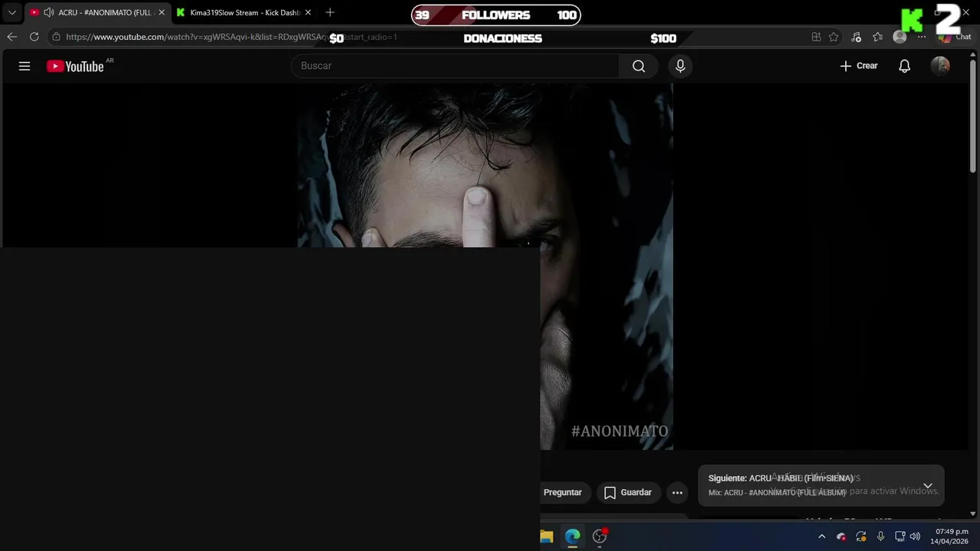
Task: Mute the ACRU tab via speaker icon
Action: click(48, 12)
